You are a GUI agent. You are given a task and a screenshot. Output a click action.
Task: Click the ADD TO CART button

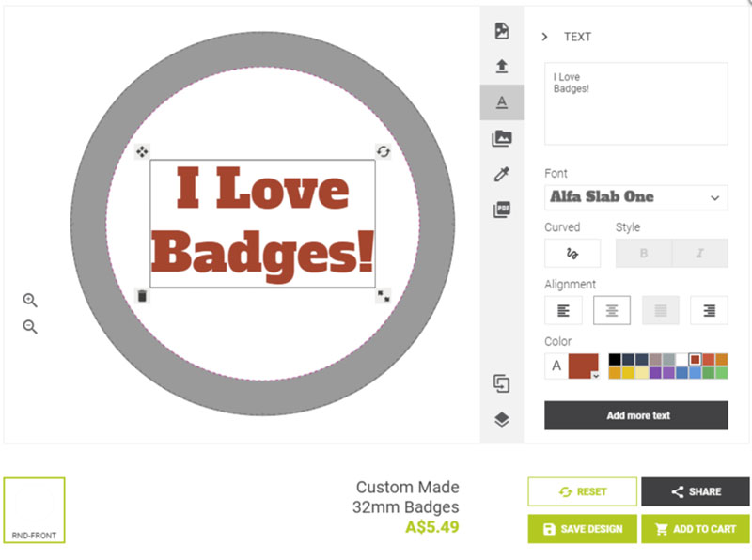coord(696,529)
